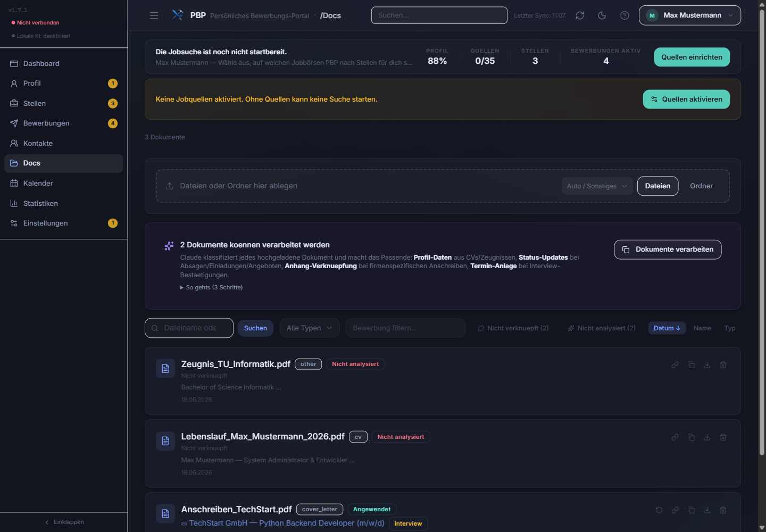This screenshot has height=532, width=766.
Task: Sort documents by Typ
Action: click(x=730, y=328)
